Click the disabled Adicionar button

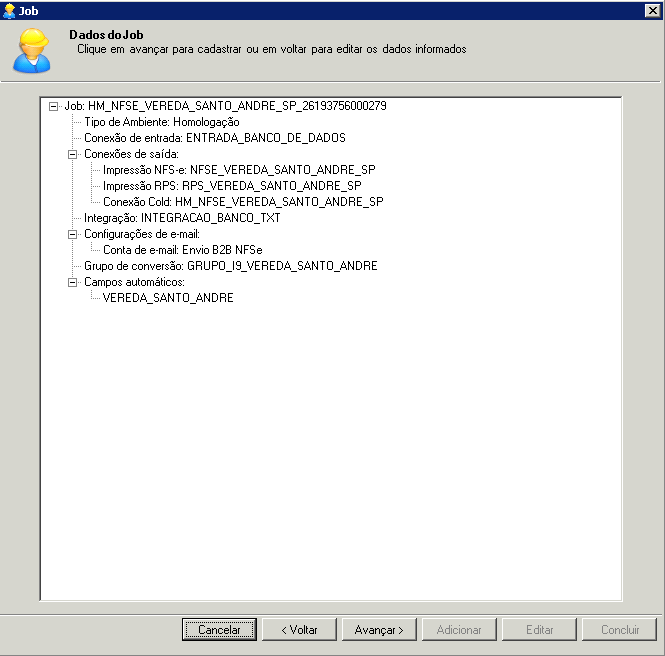tap(459, 630)
